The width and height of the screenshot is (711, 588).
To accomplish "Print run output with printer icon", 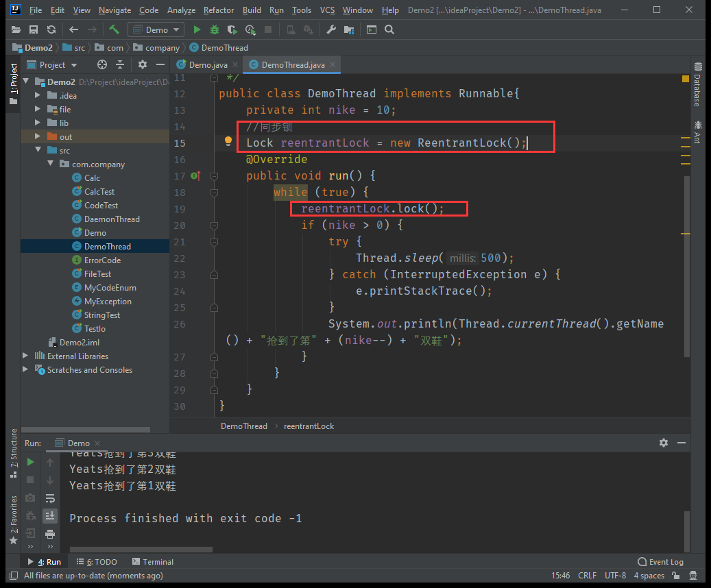I will [50, 534].
